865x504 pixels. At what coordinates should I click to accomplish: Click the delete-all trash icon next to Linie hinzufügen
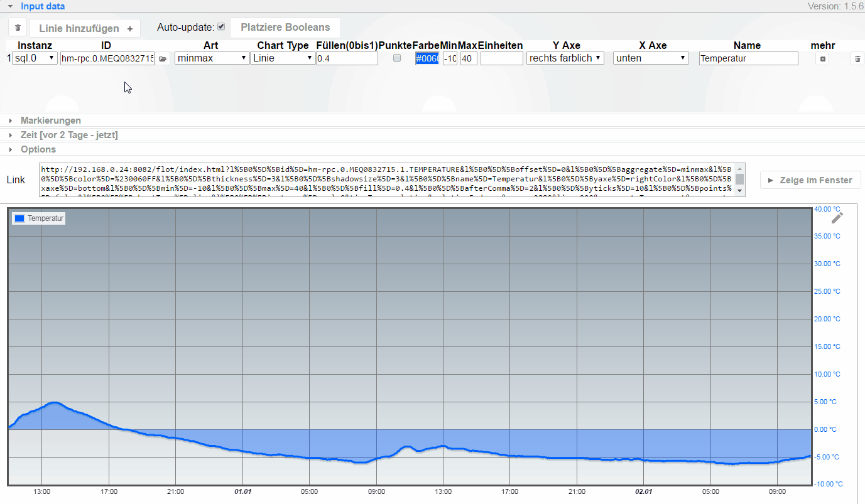tap(18, 28)
